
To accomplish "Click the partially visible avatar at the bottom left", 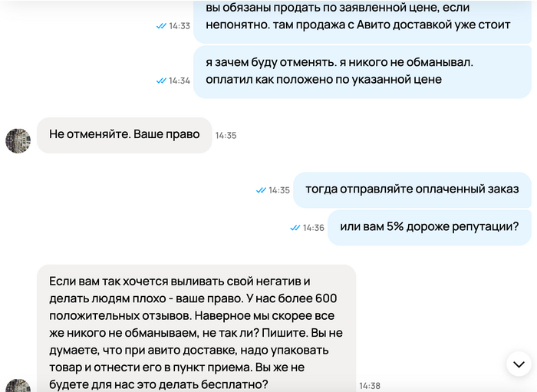I will tap(18, 385).
